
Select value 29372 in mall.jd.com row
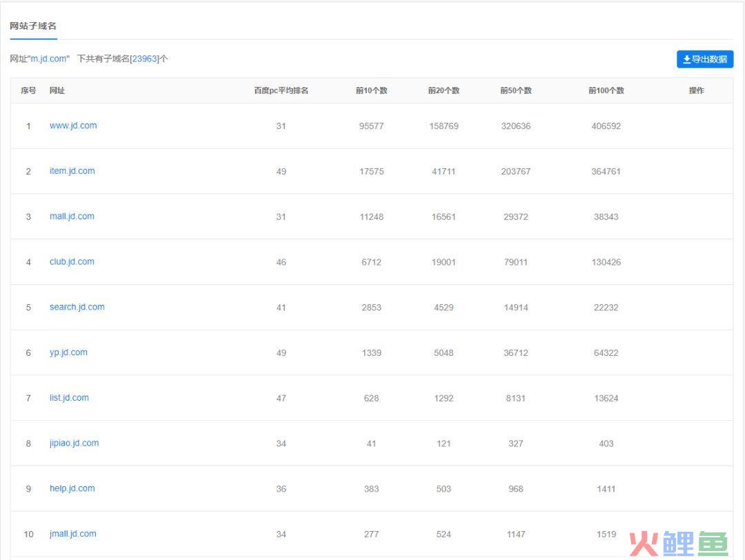pyautogui.click(x=516, y=217)
